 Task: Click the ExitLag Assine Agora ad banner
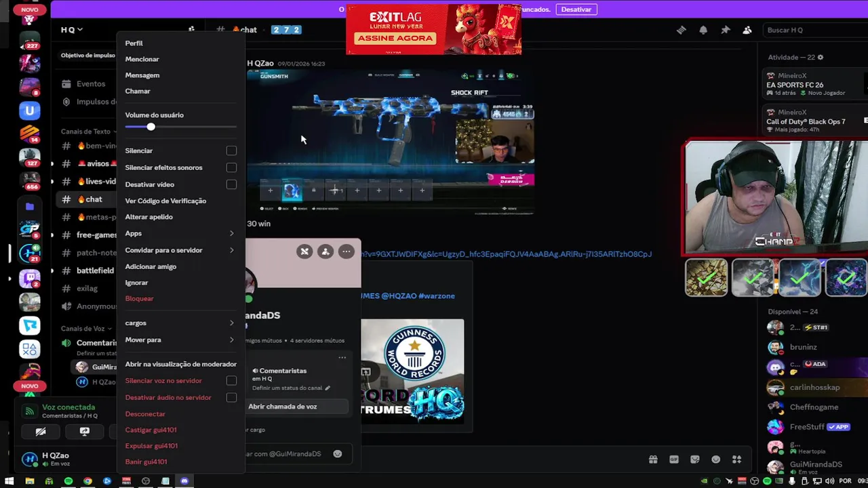click(434, 30)
